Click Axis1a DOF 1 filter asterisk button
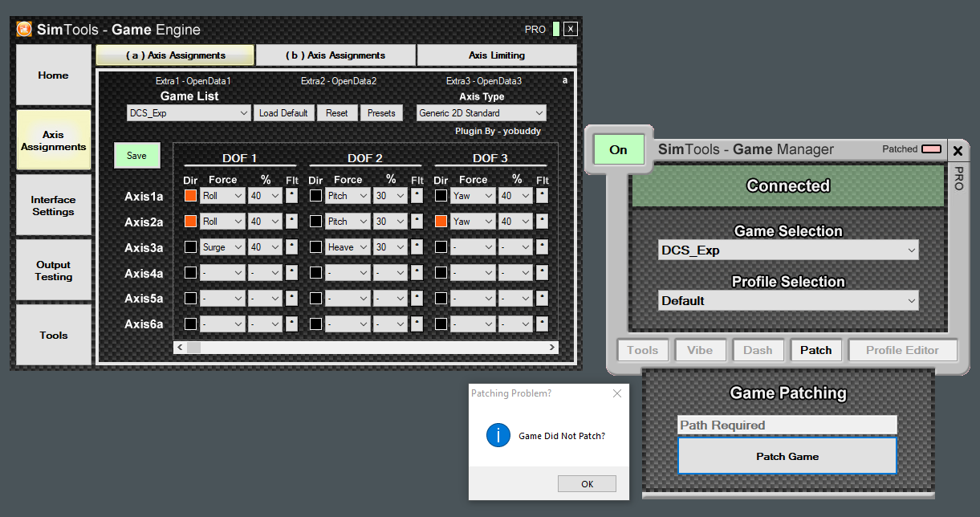This screenshot has height=517, width=980. coord(291,195)
